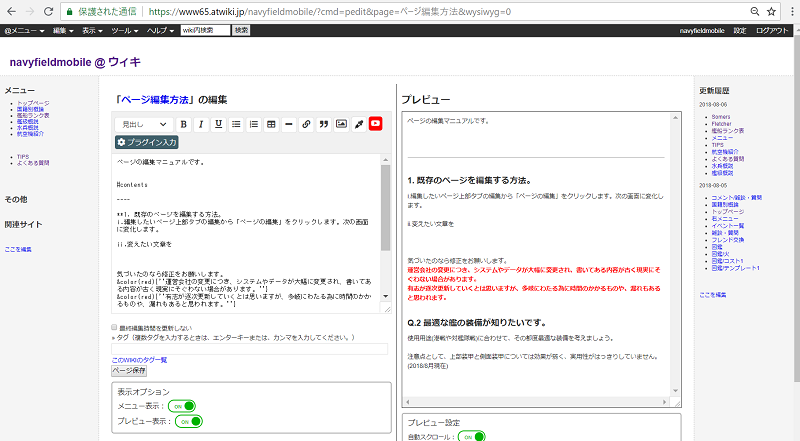The width and height of the screenshot is (800, 441).
Task: Open the プラグイン入力 button
Action: (147, 142)
